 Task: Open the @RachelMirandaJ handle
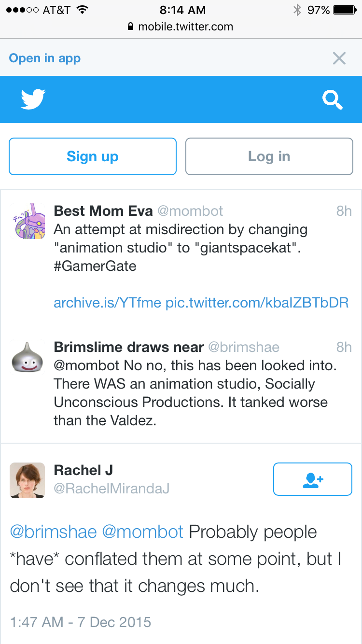pos(111,489)
